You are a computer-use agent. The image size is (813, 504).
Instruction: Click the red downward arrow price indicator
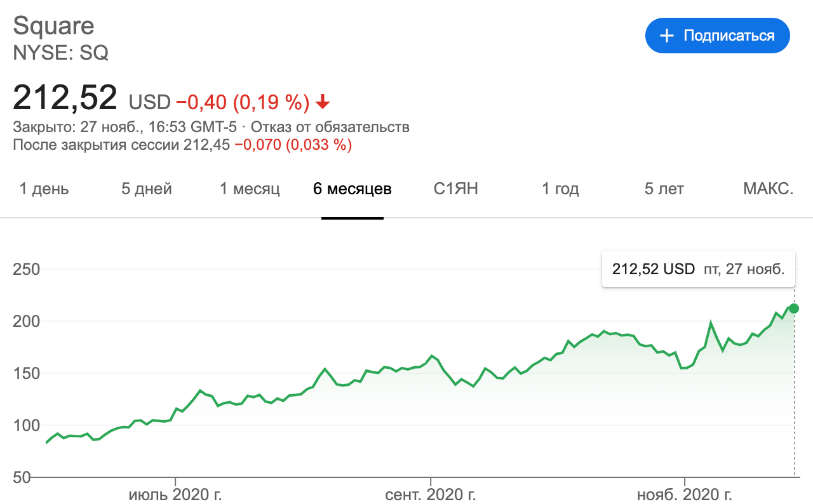[x=324, y=101]
